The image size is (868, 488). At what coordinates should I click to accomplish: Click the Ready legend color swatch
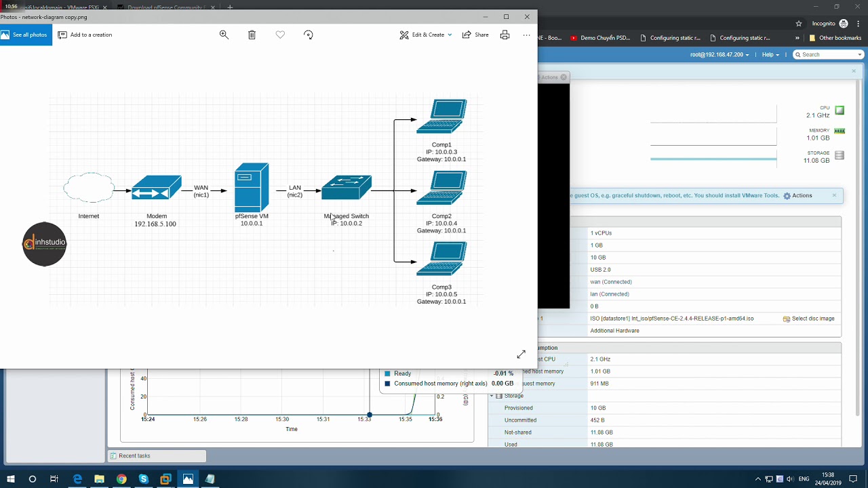coord(387,373)
